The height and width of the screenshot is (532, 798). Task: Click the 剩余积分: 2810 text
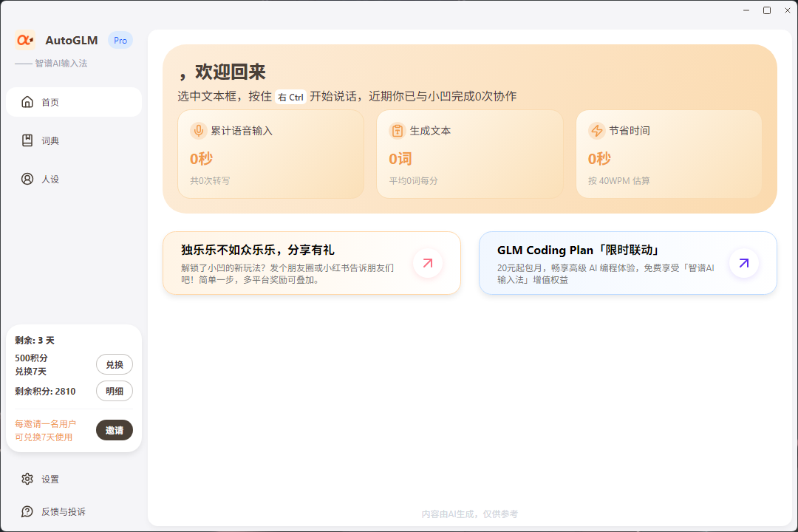(x=45, y=392)
